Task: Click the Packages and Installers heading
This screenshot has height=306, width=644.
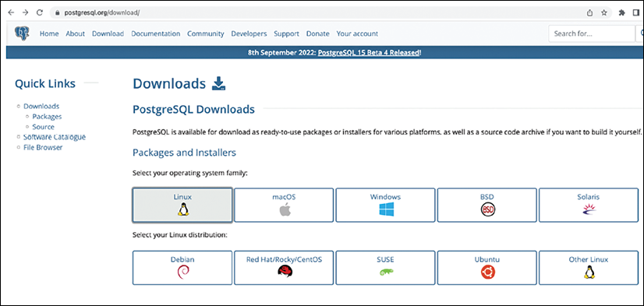Action: (185, 153)
